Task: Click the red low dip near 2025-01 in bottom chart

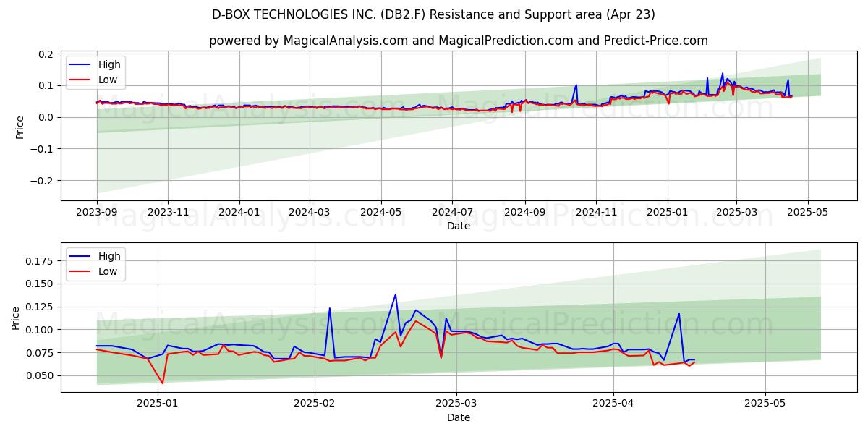Action: pos(163,383)
